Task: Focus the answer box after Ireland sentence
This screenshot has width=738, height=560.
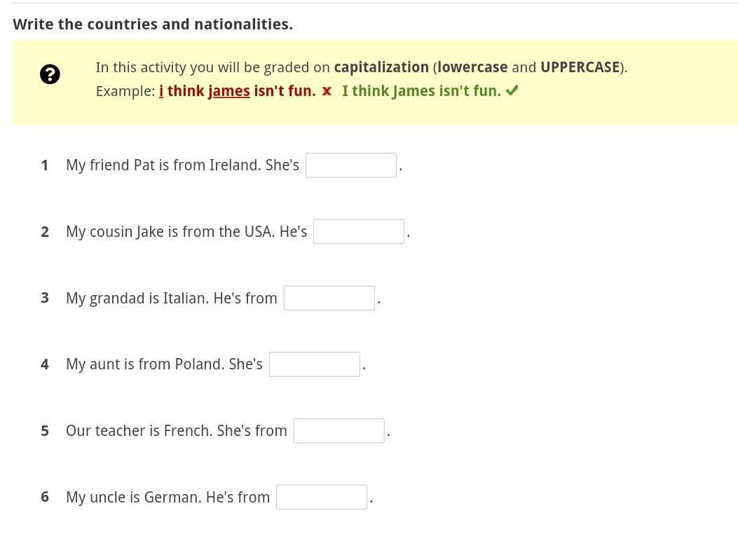Action: click(x=350, y=165)
